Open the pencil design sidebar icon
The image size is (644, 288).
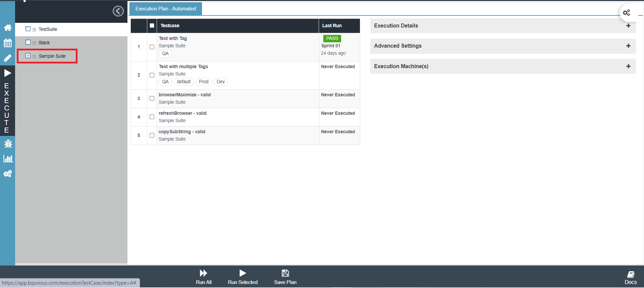pyautogui.click(x=8, y=58)
